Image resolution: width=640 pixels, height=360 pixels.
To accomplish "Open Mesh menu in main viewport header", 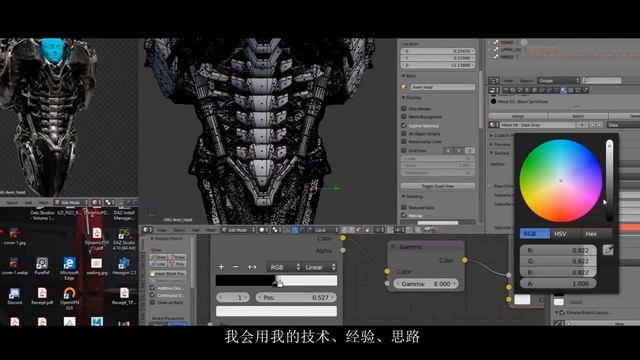I will click(x=211, y=230).
